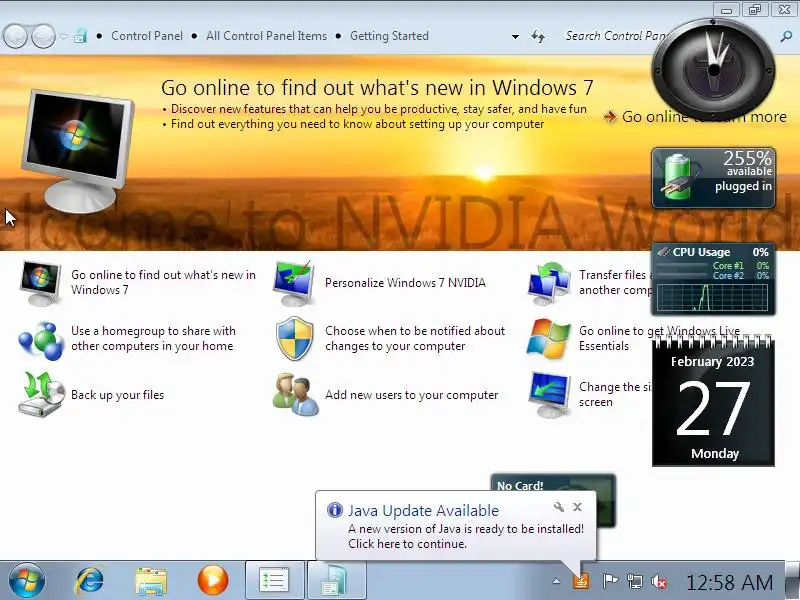This screenshot has height=600, width=800.
Task: Open Action Center flag tray icon
Action: click(610, 581)
